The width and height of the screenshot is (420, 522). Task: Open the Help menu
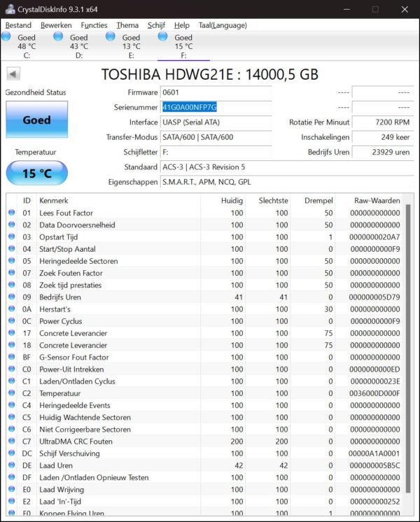point(181,25)
